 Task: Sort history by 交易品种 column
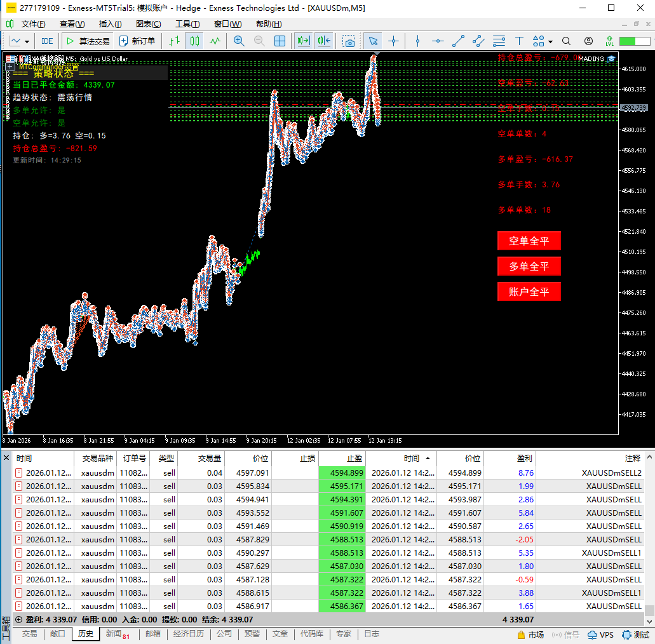95,459
